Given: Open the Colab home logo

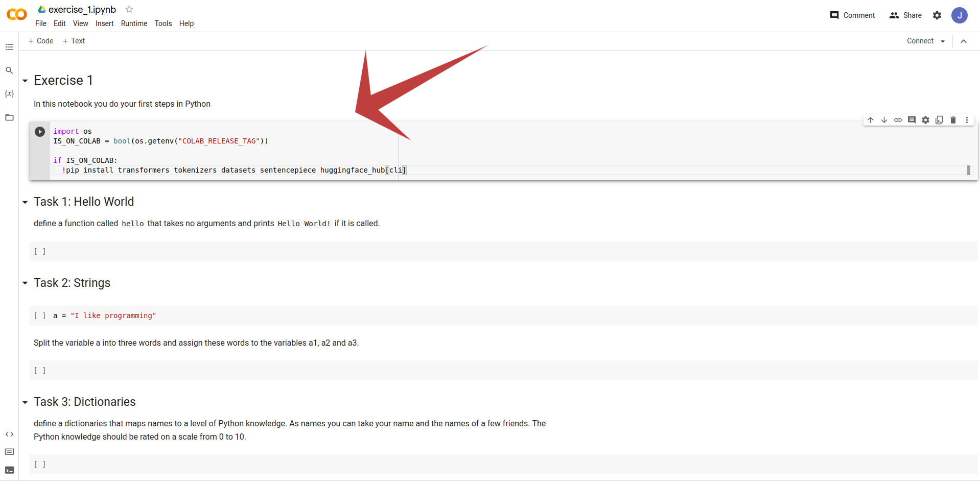Looking at the screenshot, I should tap(16, 15).
